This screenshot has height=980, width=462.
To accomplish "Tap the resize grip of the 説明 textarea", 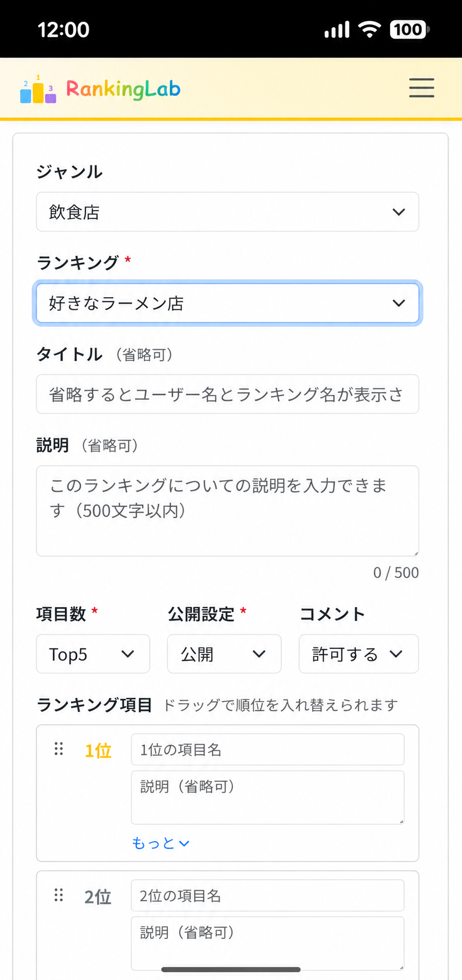I will point(415,552).
